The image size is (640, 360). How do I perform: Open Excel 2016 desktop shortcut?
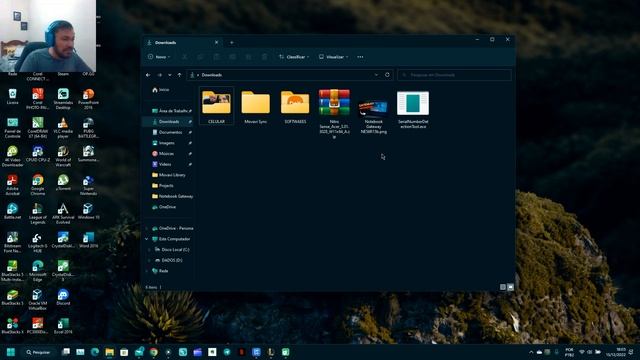(x=63, y=326)
